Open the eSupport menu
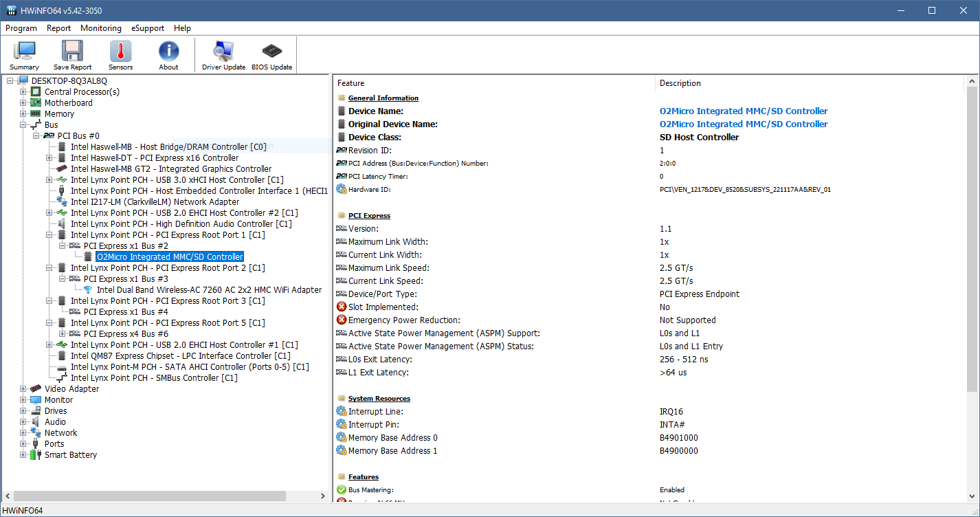Screen dimensions: 980x517 [148, 28]
